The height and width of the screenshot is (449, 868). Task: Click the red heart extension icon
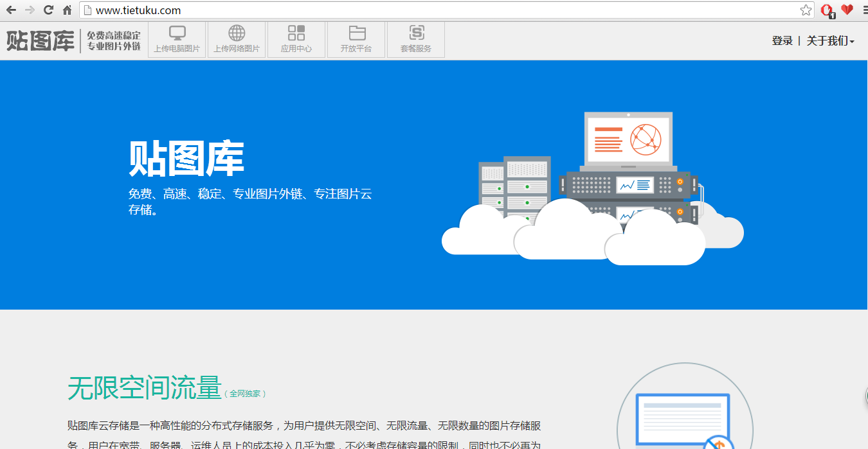pyautogui.click(x=847, y=10)
